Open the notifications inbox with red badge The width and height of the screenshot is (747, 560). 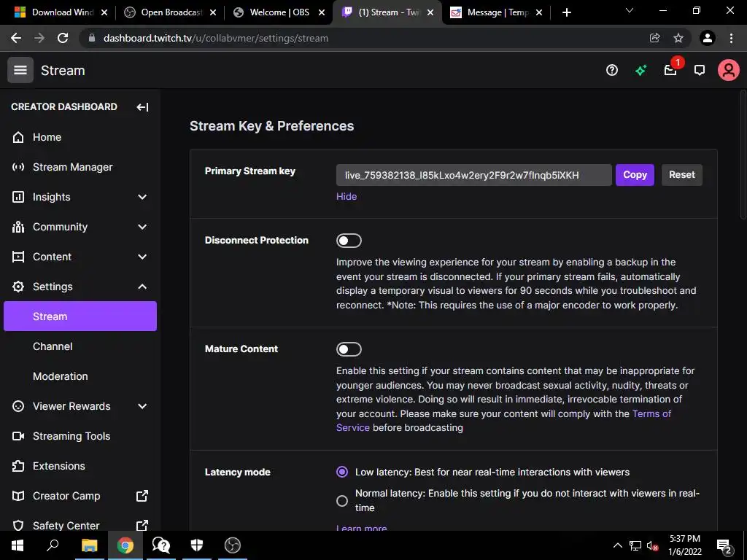click(x=671, y=71)
